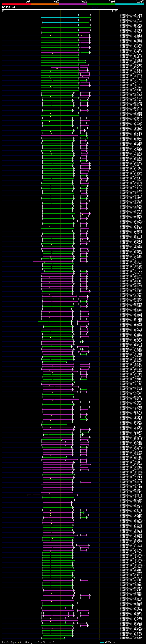Click subject label UniRef100_B5DGC5
The width and height of the screenshot is (146, 644).
(x=131, y=291)
